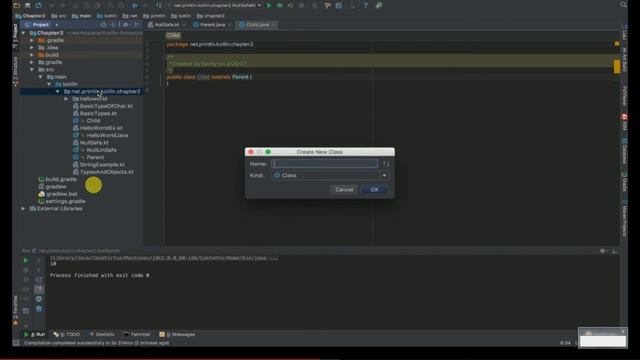Open the Help question mark icon
This screenshot has width=640, height=360.
coord(365,5)
